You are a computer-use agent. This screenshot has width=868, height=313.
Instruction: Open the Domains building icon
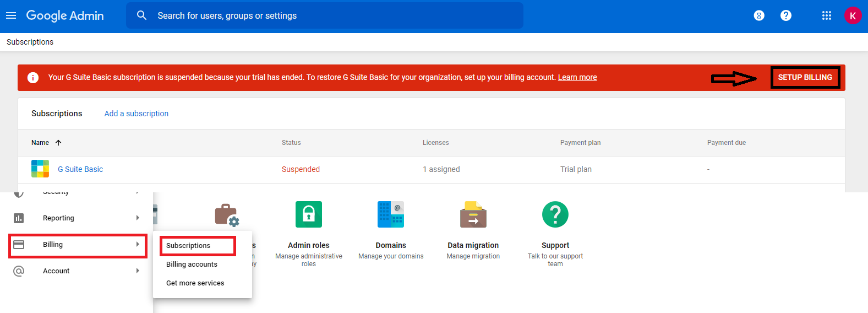391,214
